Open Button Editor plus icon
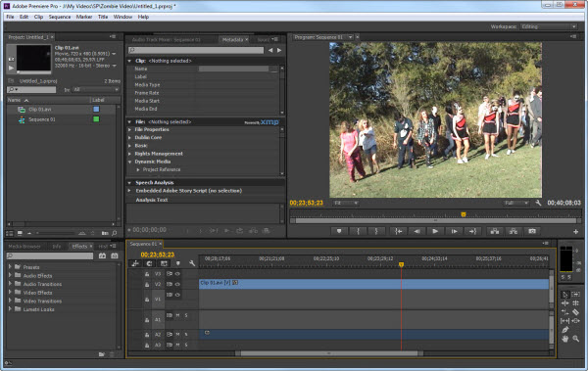This screenshot has width=588, height=371. point(575,232)
